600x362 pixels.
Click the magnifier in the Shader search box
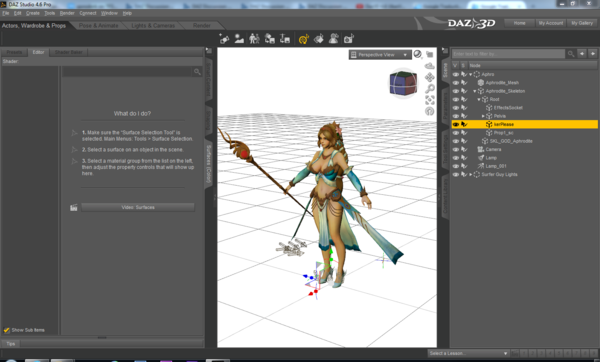point(197,72)
